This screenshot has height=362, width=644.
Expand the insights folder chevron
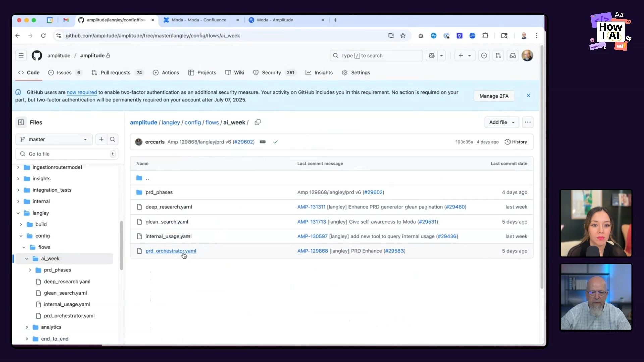point(18,179)
